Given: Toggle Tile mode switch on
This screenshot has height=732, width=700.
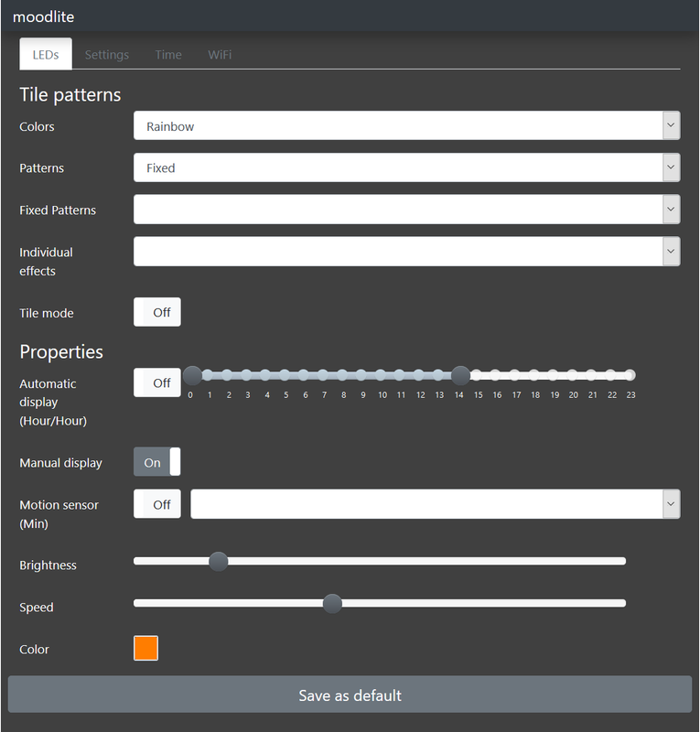Looking at the screenshot, I should 157,312.
